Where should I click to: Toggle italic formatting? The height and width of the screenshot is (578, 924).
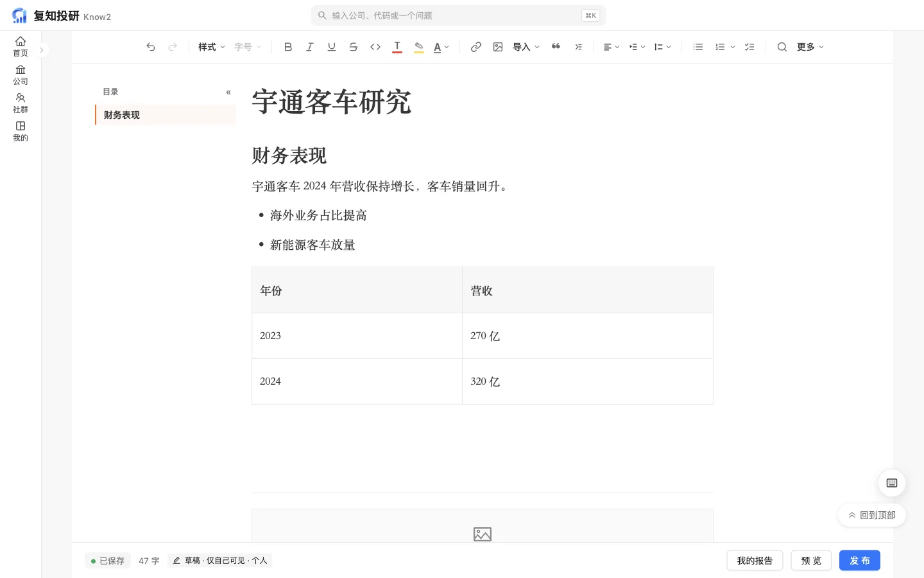[x=310, y=47]
